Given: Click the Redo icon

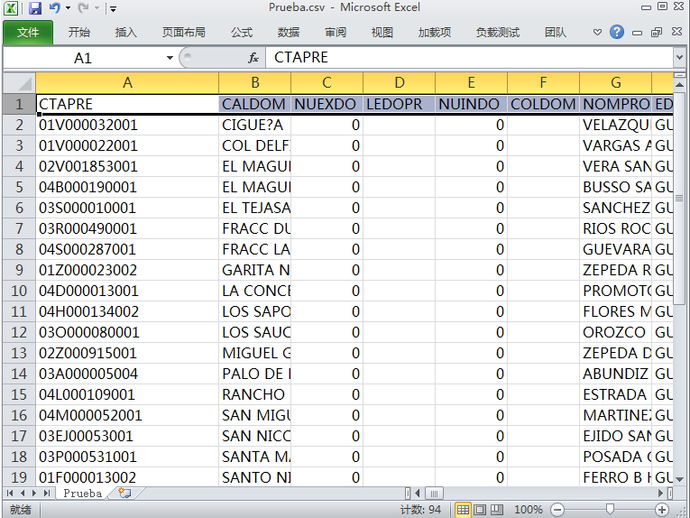Looking at the screenshot, I should (x=84, y=8).
